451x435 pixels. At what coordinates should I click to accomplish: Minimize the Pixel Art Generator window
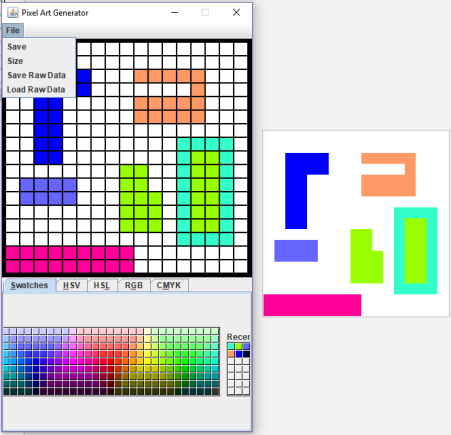175,13
